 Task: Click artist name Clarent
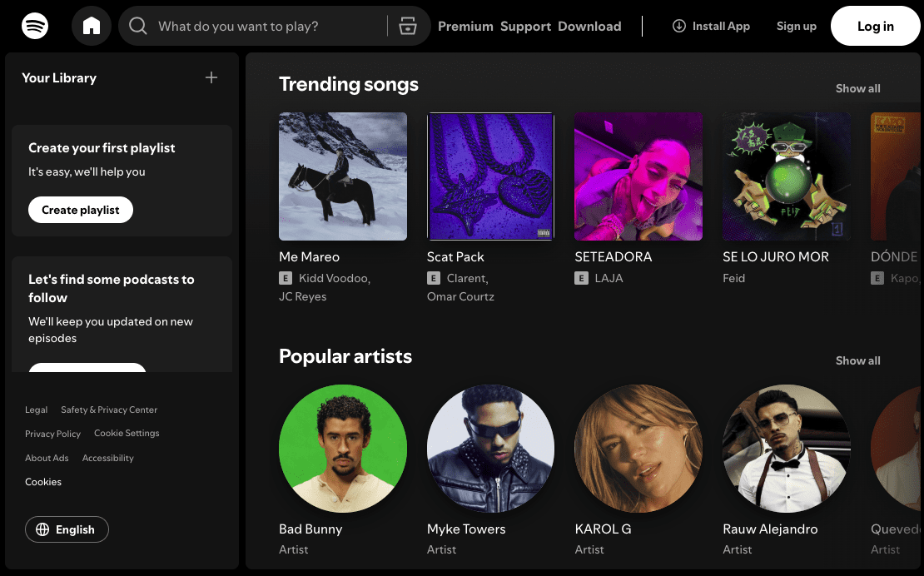click(x=467, y=278)
